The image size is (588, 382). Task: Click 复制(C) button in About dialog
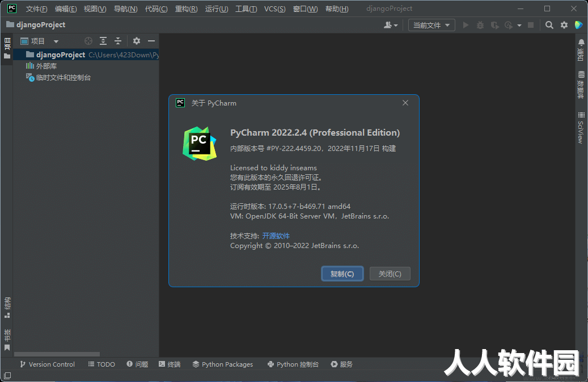[342, 274]
